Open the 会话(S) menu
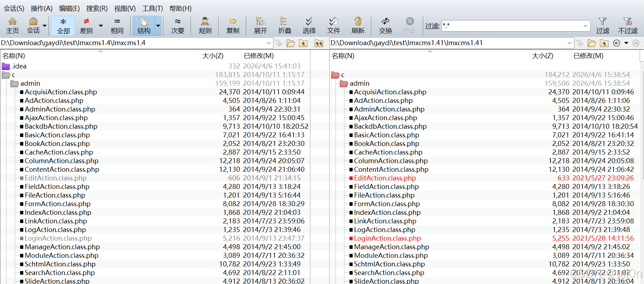The width and height of the screenshot is (644, 284). click(14, 8)
